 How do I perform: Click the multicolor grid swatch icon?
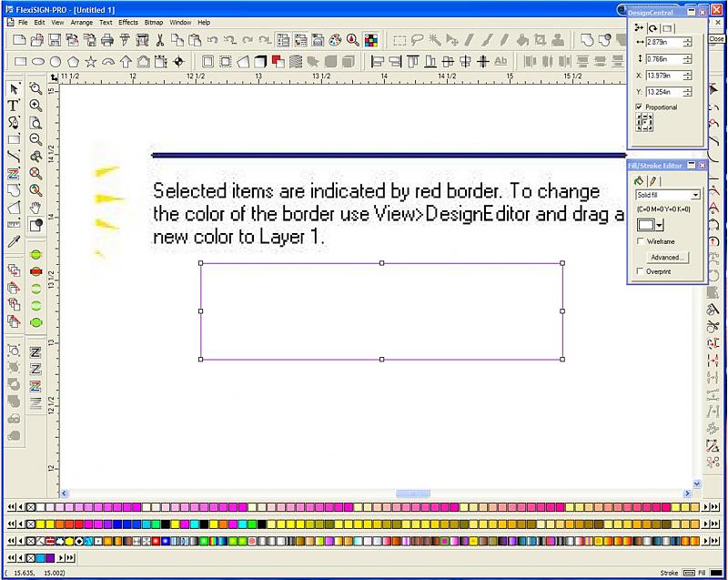point(371,40)
